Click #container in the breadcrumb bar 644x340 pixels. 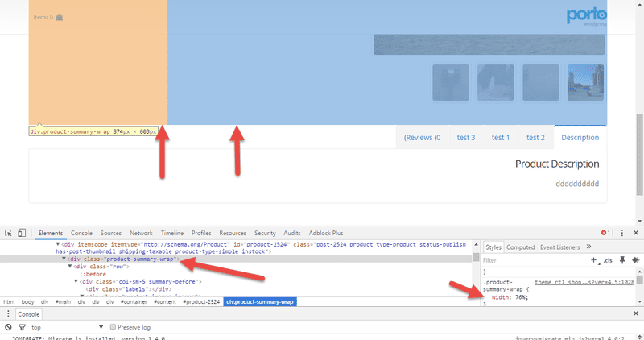tap(134, 302)
